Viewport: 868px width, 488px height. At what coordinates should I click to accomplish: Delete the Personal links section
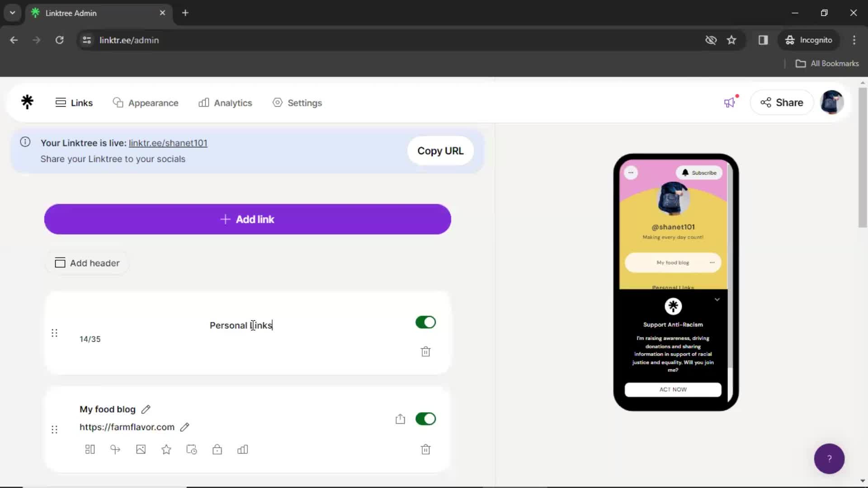click(426, 352)
